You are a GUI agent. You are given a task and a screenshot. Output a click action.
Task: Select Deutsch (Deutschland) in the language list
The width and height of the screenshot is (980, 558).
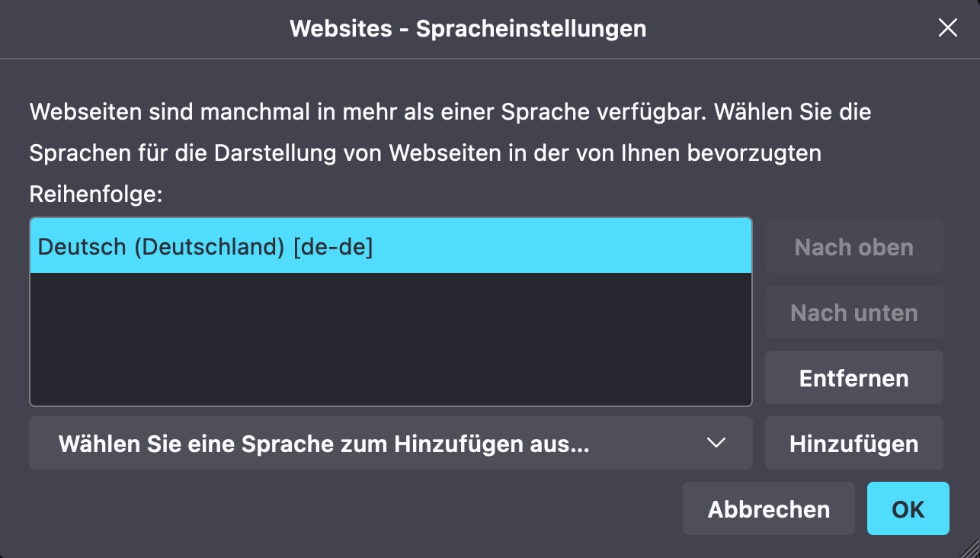(x=390, y=246)
